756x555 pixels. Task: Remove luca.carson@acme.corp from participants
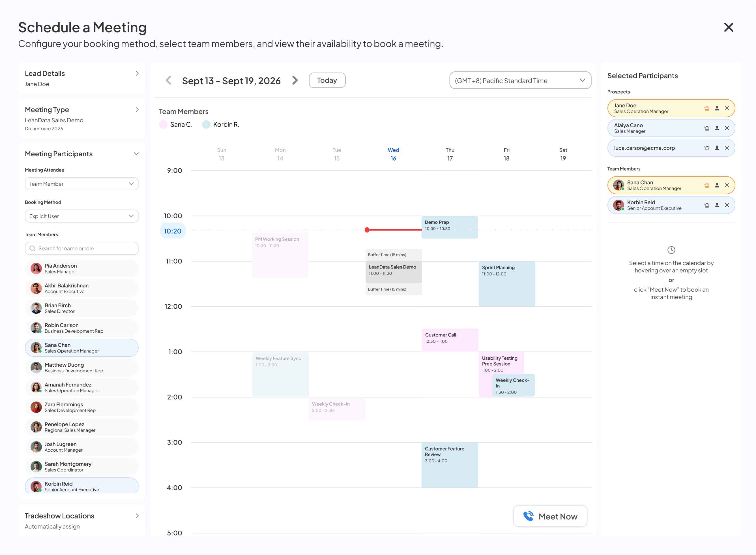pos(727,148)
